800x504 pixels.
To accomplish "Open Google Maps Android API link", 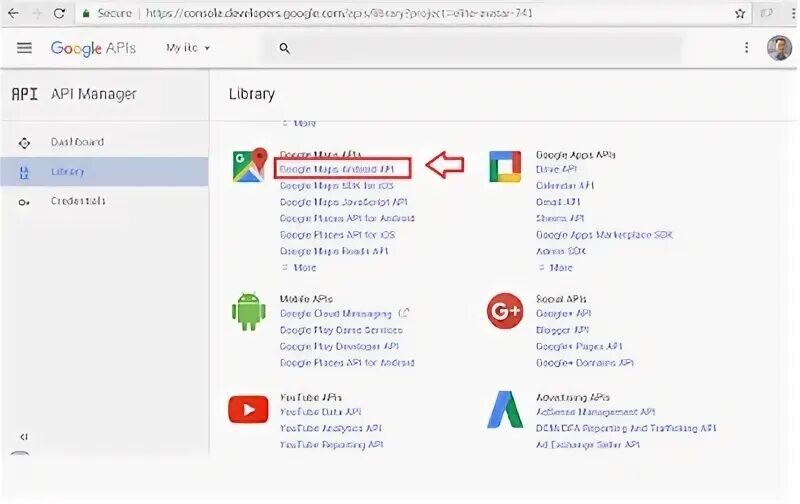I will (337, 169).
